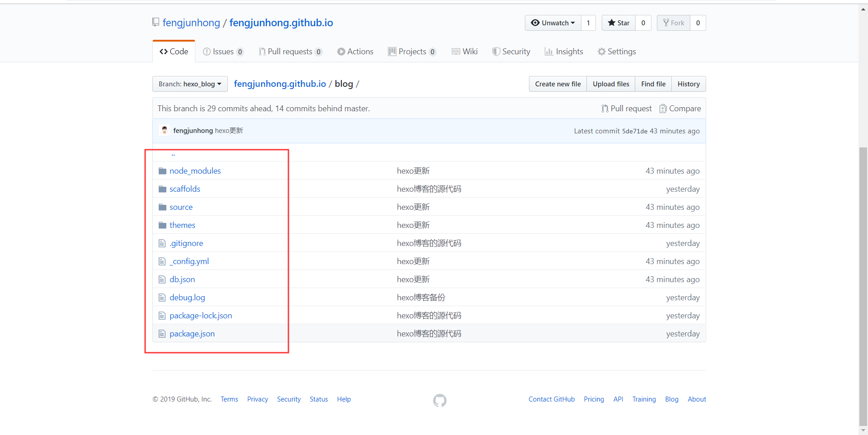Click fengjunhong.github.io repo title link
Image resolution: width=868 pixels, height=435 pixels.
pyautogui.click(x=281, y=23)
